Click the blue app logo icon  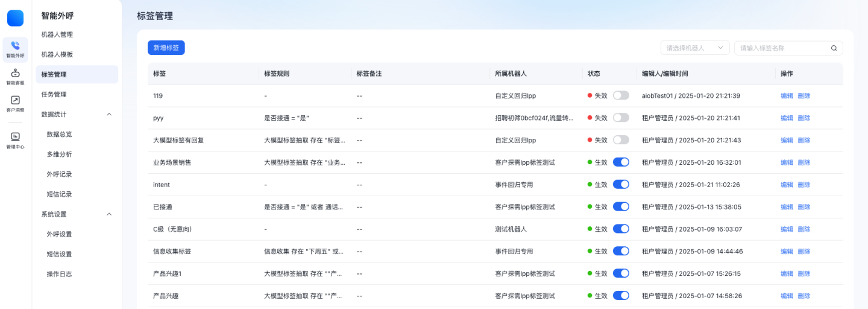pos(16,18)
